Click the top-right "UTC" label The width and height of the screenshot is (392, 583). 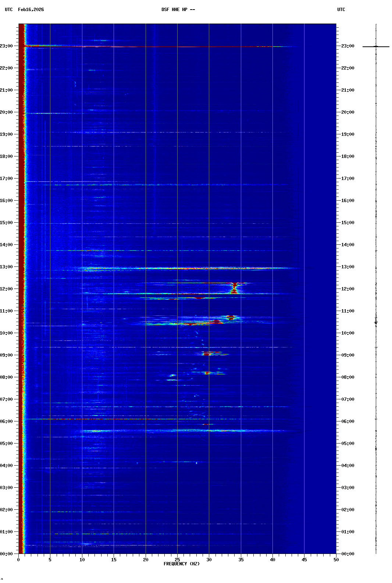(x=341, y=10)
